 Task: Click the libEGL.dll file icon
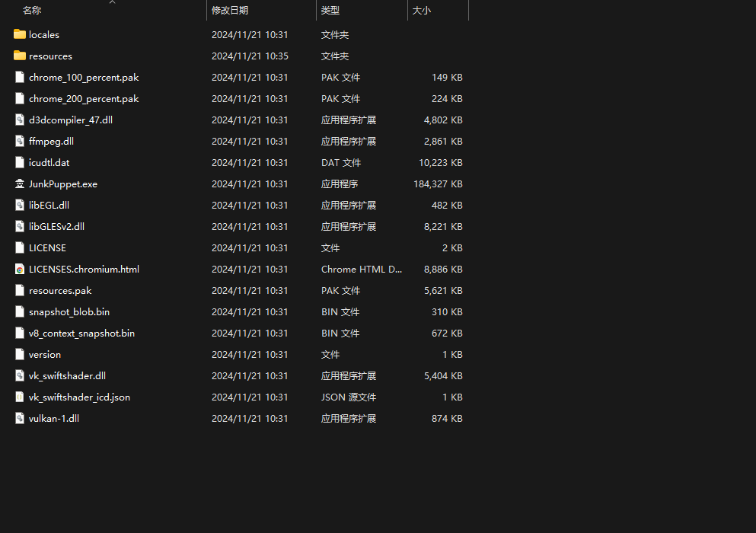point(20,205)
